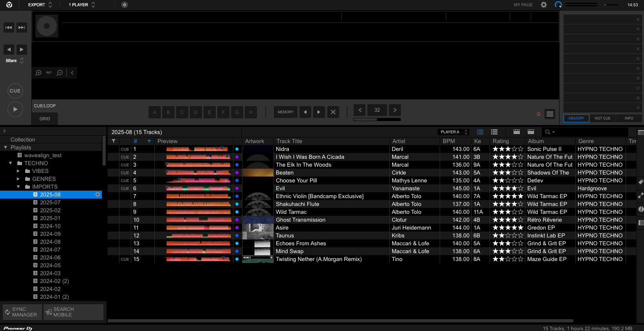The width and height of the screenshot is (644, 331).
Task: Click the record button in top bar
Action: 125,5
